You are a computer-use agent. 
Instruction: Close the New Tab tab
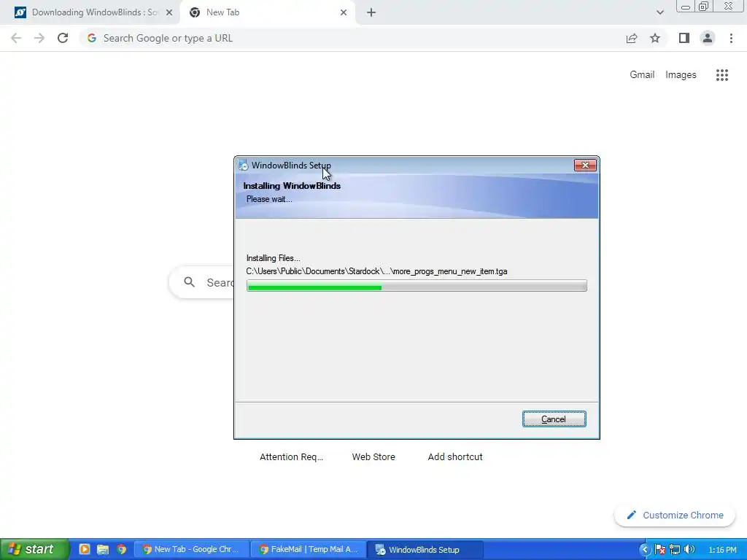(344, 12)
